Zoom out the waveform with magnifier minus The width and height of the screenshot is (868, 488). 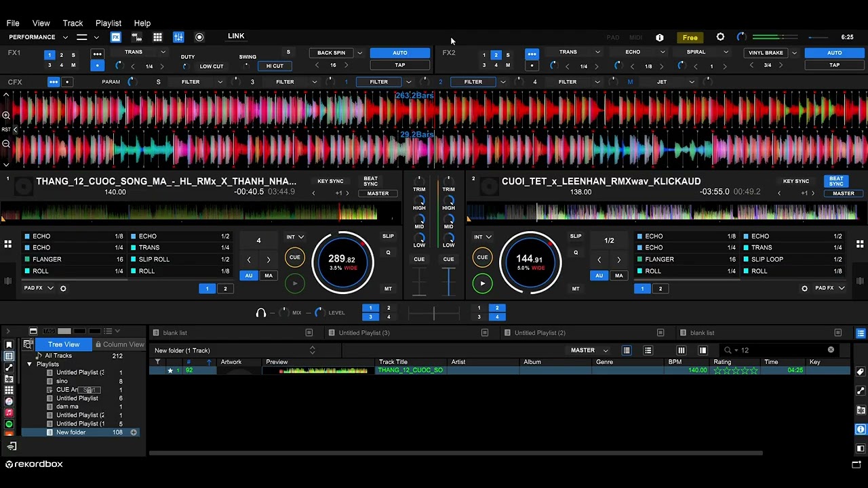click(x=6, y=144)
